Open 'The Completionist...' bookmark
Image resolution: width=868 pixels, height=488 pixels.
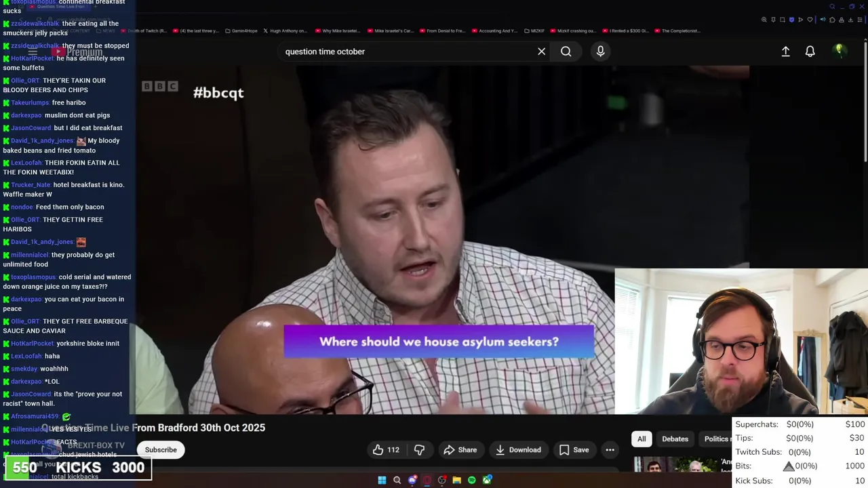pos(677,30)
